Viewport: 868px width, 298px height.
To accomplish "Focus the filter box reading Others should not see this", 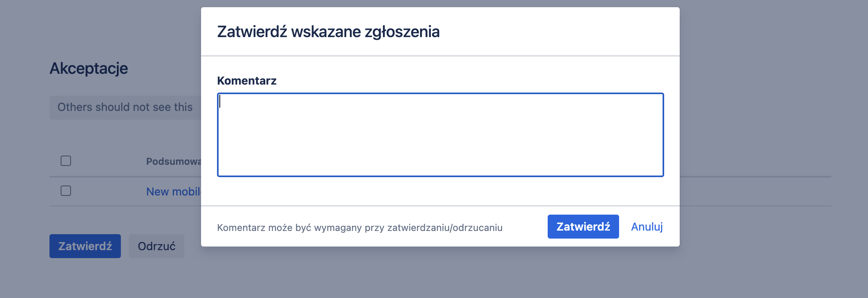I will pyautogui.click(x=124, y=107).
